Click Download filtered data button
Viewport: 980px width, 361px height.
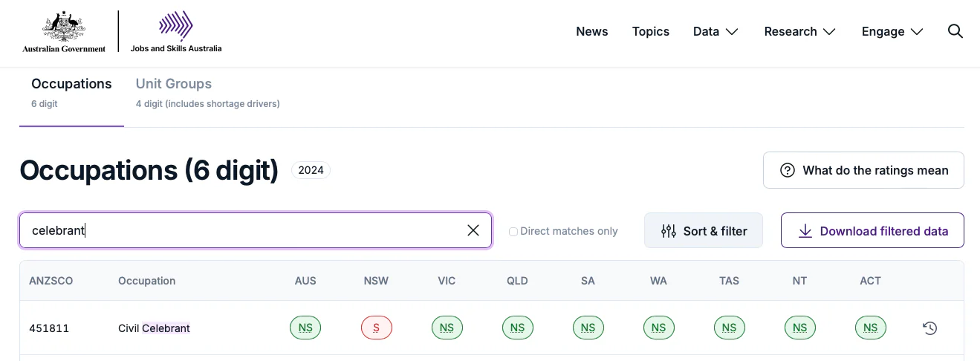tap(872, 231)
